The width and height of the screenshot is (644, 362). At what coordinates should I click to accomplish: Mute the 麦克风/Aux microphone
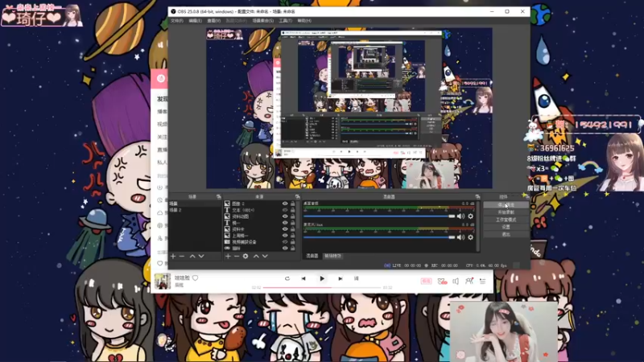tap(460, 237)
